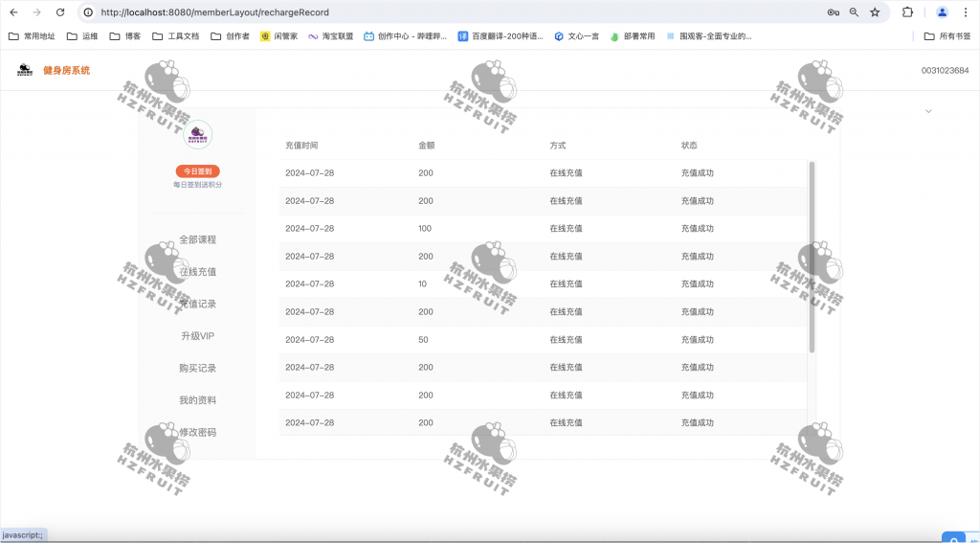Screen dimensions: 980x543
Task: Open the zoom magnifier icon in address bar
Action: pos(854,11)
